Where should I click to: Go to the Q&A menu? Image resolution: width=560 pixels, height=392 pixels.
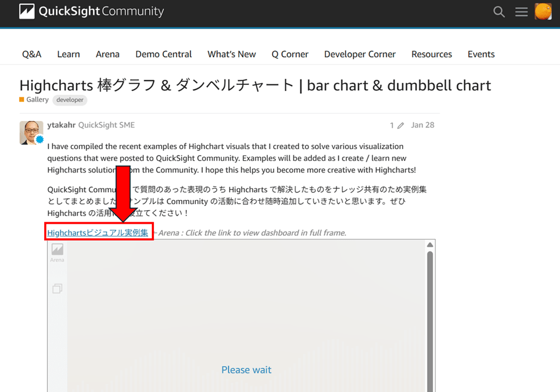tap(32, 54)
